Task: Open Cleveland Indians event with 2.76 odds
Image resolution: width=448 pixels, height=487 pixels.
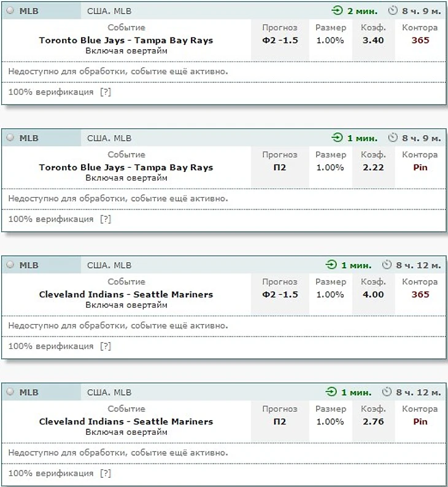Action: pyautogui.click(x=126, y=422)
